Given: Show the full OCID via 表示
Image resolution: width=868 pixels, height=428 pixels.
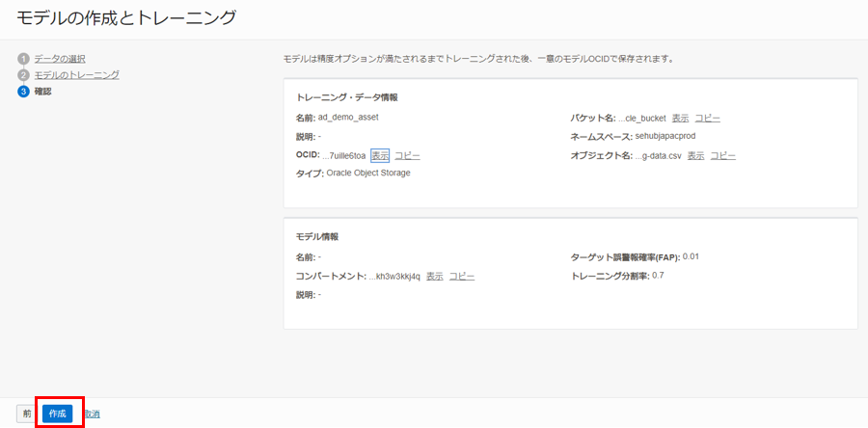Looking at the screenshot, I should tap(380, 155).
